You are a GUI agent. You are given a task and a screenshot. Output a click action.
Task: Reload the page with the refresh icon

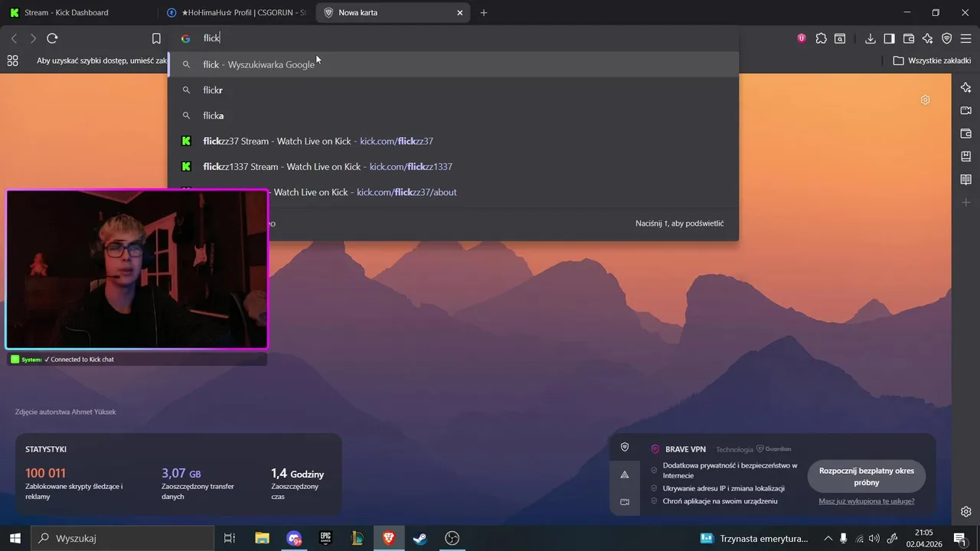(x=52, y=38)
